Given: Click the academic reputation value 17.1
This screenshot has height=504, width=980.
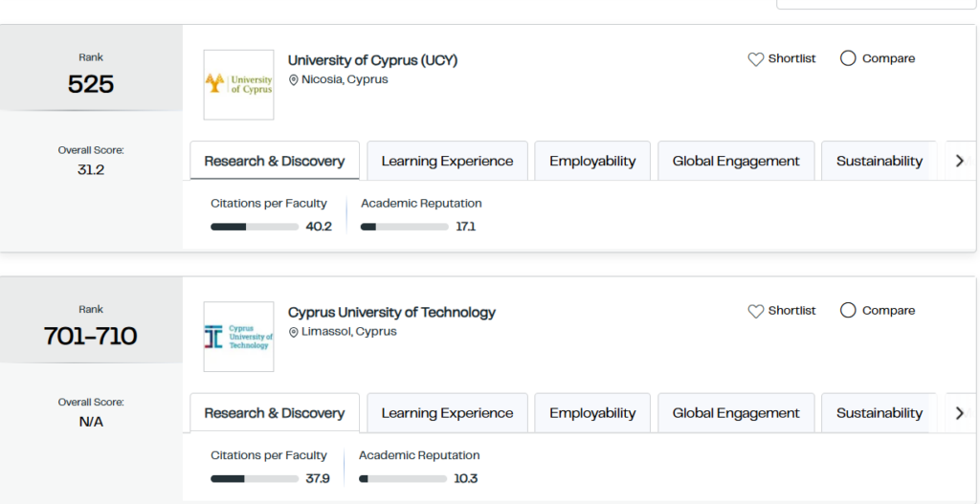Looking at the screenshot, I should click(466, 227).
